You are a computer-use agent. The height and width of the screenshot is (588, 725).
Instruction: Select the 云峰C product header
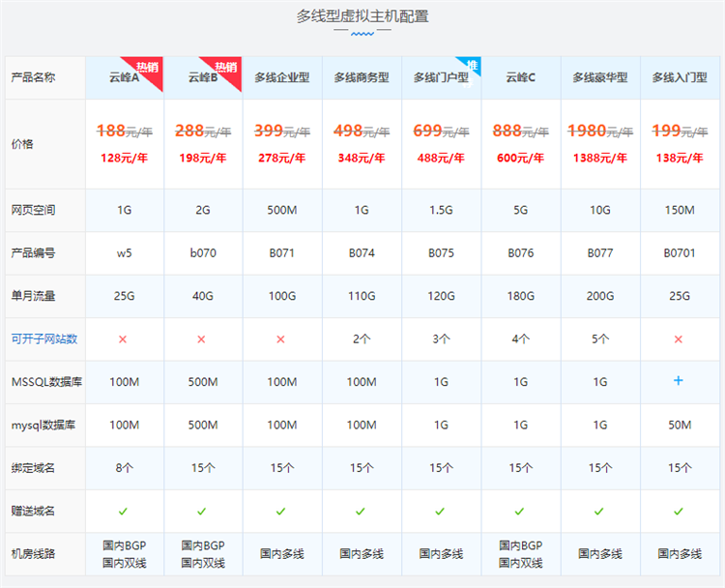click(520, 78)
